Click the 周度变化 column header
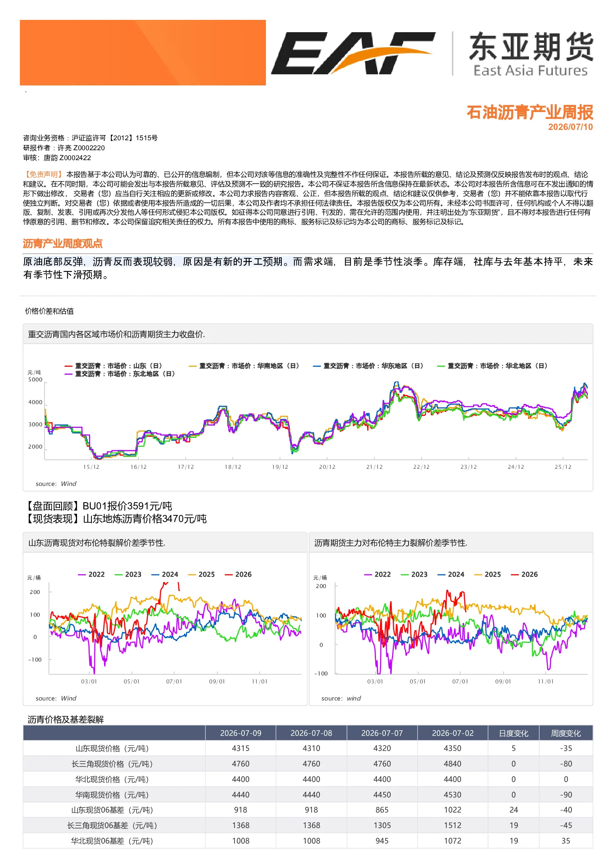The height and width of the screenshot is (863, 616). pos(566,733)
